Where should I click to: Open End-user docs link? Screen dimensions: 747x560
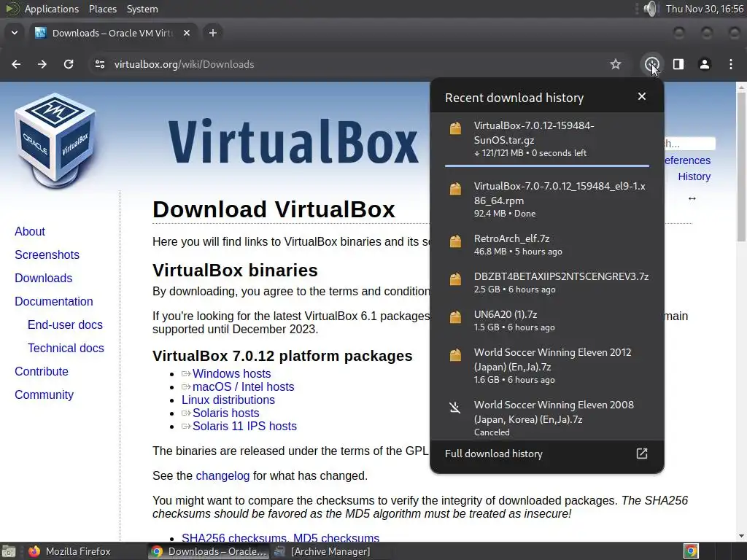[65, 324]
